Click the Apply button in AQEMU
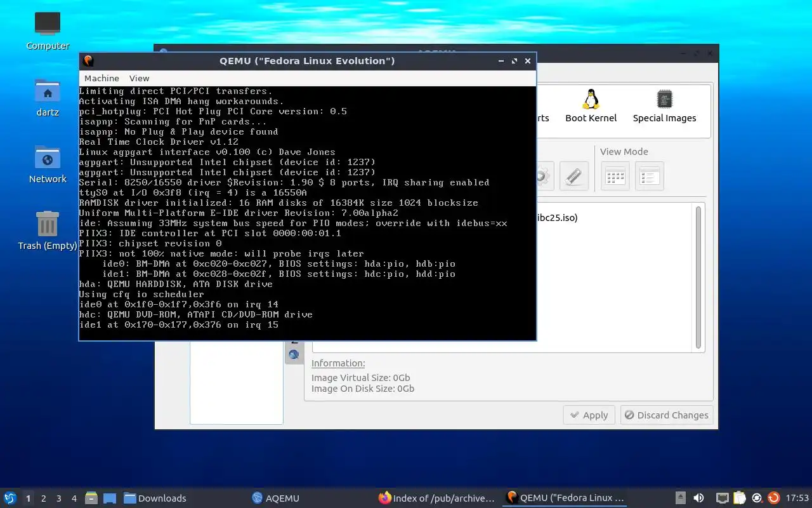The image size is (812, 508). point(589,415)
